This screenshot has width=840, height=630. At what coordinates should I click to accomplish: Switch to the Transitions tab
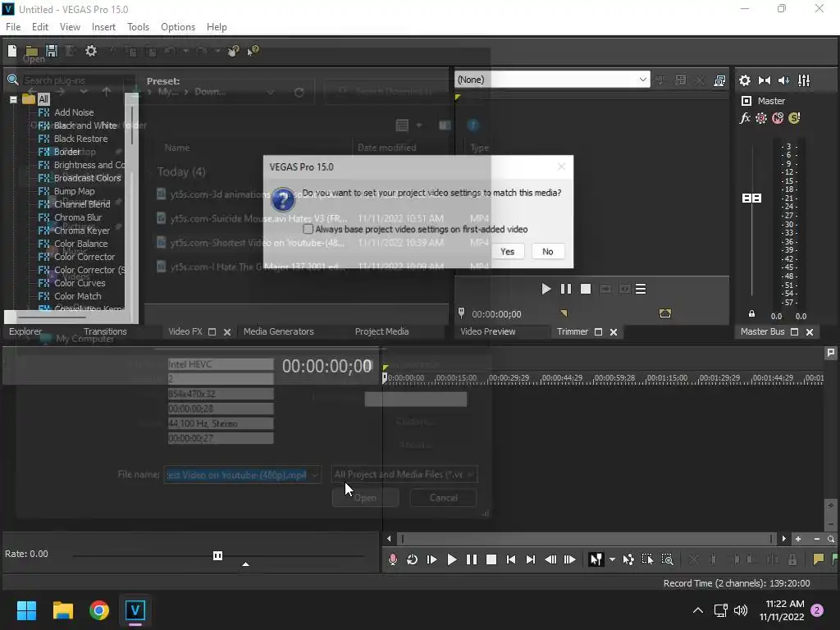[x=105, y=331]
